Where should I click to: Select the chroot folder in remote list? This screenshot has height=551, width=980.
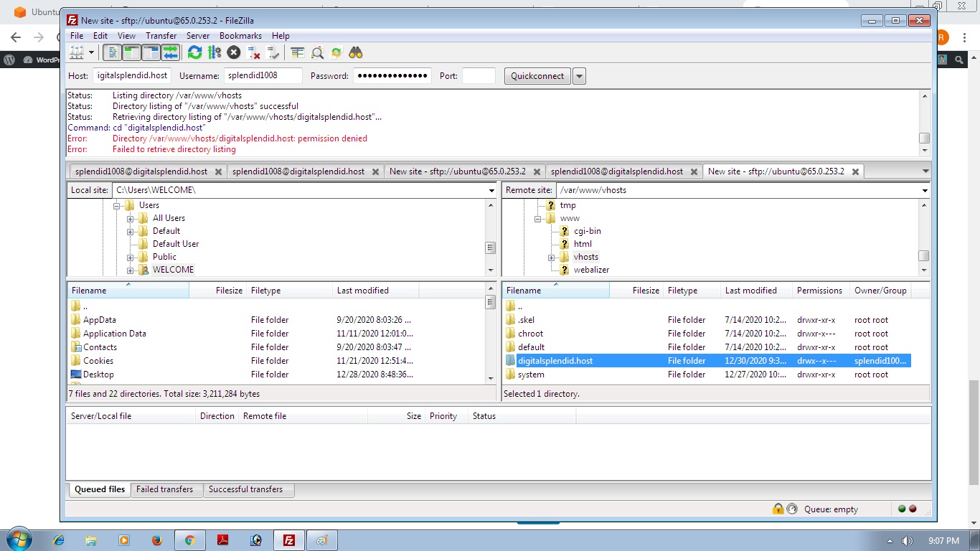click(x=707, y=334)
